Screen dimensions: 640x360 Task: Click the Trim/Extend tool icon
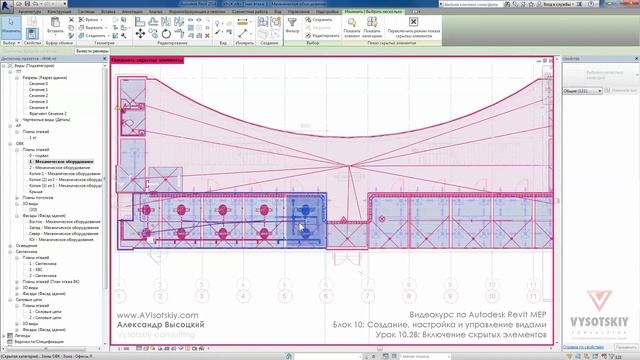179,34
